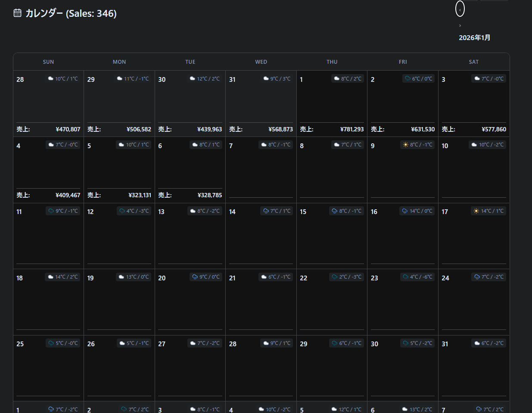Click the 12°C / 2°C badge on December 30

(x=205, y=78)
